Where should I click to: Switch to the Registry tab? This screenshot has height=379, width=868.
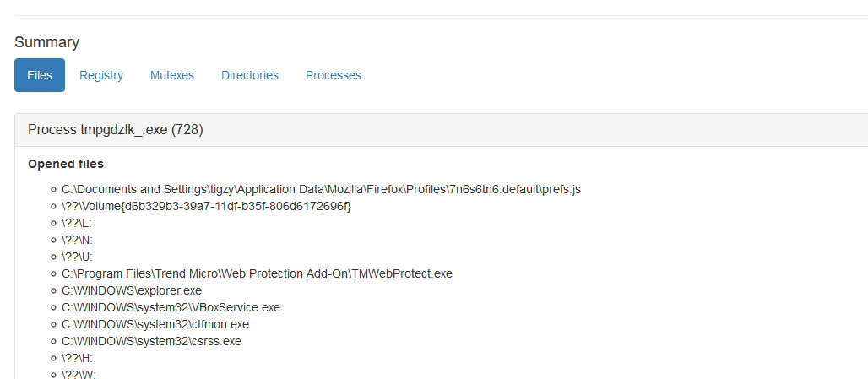coord(101,75)
